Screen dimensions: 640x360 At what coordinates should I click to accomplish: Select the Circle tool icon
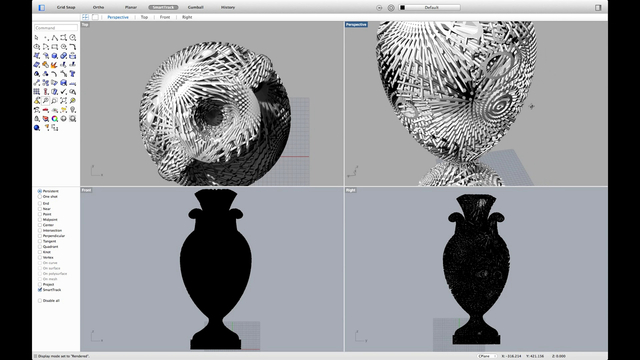point(73,38)
